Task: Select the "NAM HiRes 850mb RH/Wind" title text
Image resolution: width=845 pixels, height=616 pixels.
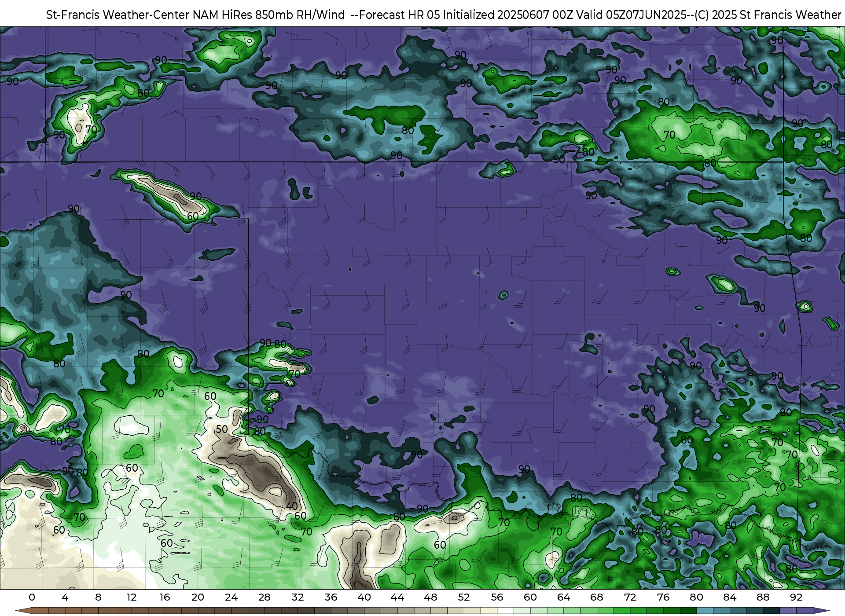Action: pyautogui.click(x=269, y=15)
